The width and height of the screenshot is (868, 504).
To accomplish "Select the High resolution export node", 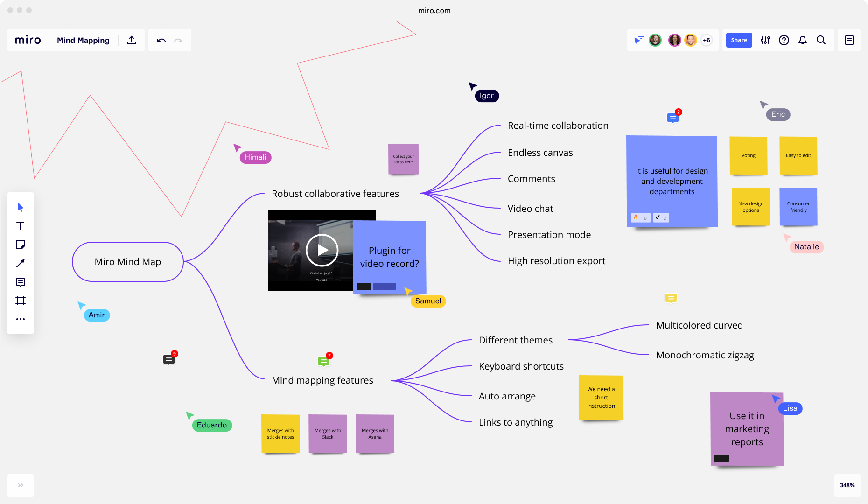I will point(557,261).
